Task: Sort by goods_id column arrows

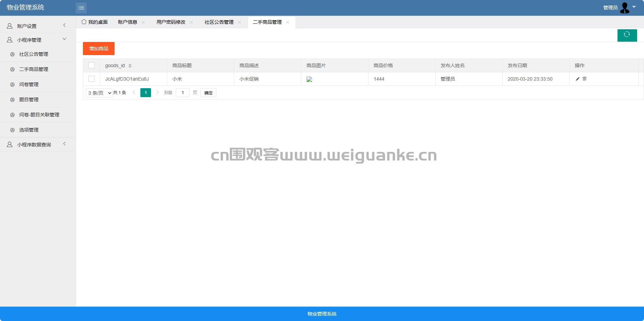Action: click(x=130, y=66)
